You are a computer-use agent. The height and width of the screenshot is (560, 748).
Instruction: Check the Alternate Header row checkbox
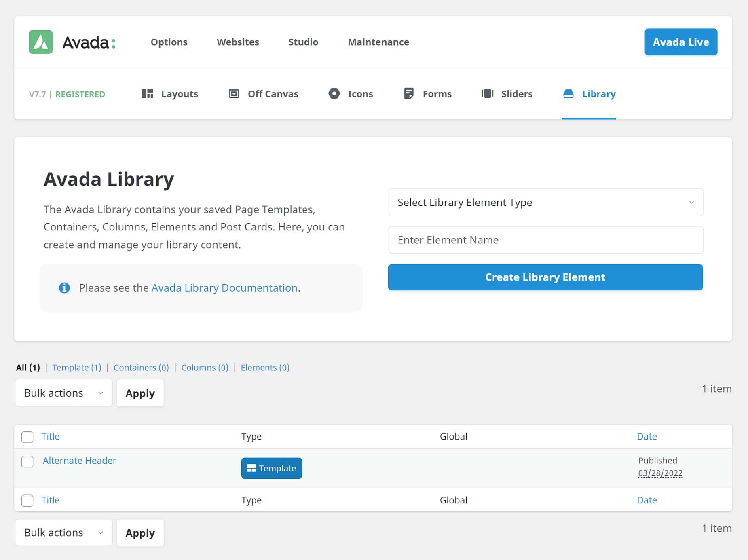(x=27, y=461)
